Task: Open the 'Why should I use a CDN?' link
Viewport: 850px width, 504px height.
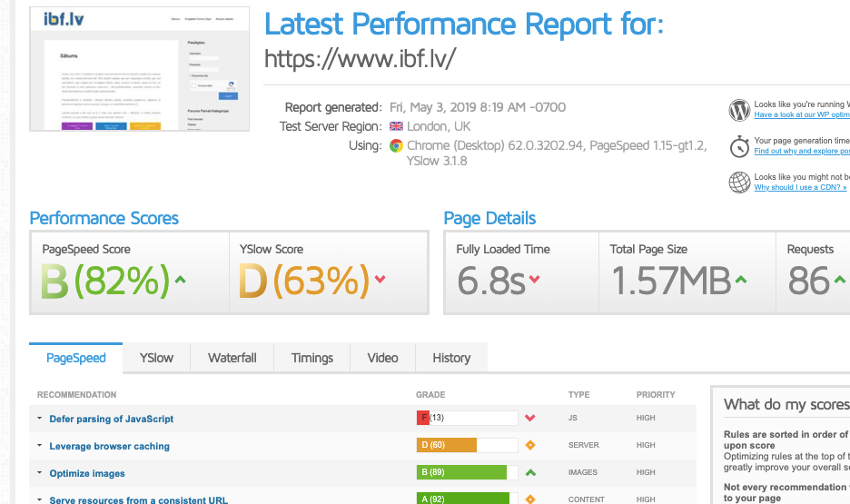Action: [x=800, y=188]
